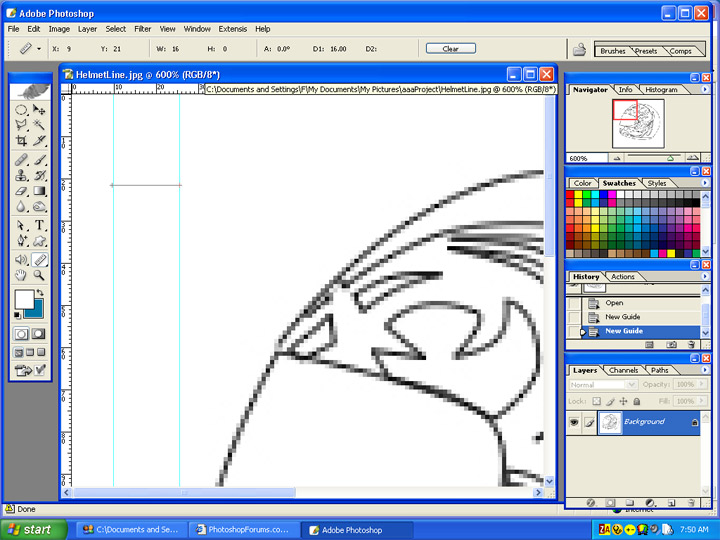Switch to the Channels tab
This screenshot has height=540, width=720.
click(x=623, y=370)
